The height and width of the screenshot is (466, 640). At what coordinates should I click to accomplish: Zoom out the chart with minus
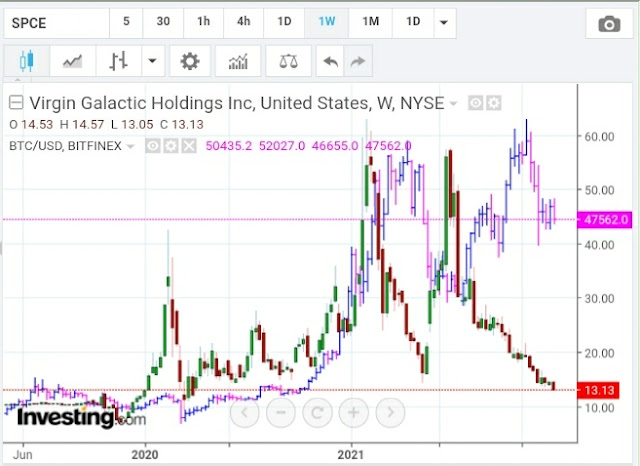[281, 413]
